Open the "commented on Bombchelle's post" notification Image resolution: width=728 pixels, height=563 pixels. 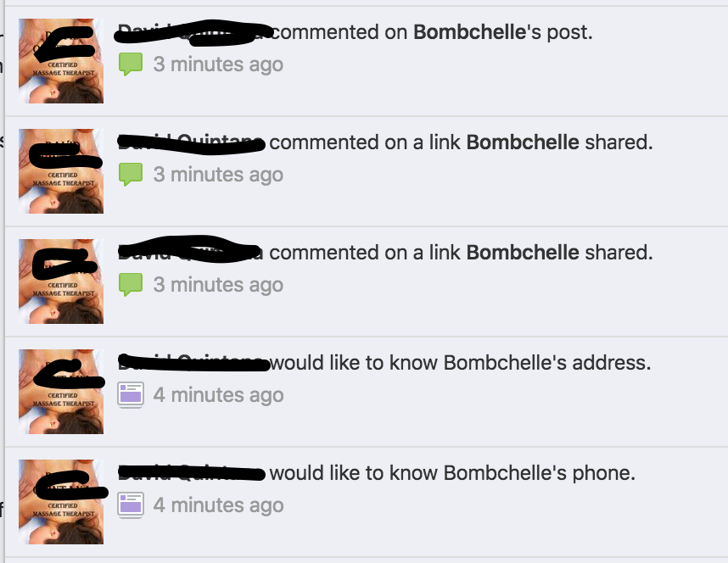[x=367, y=61]
